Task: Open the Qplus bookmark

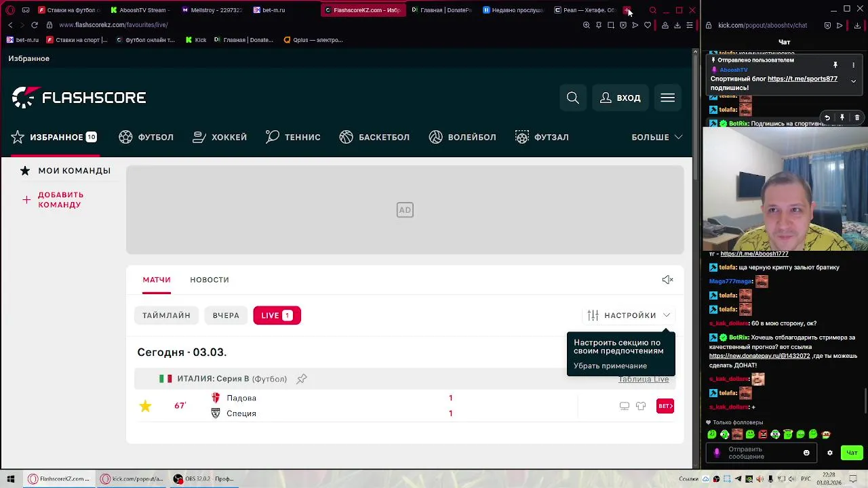Action: point(313,40)
